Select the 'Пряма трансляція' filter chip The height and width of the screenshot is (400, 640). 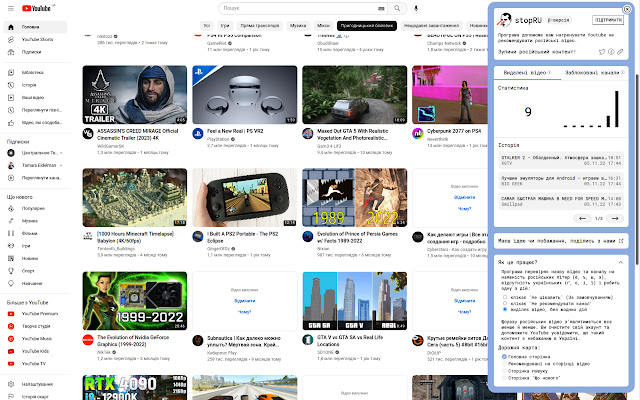(x=260, y=26)
